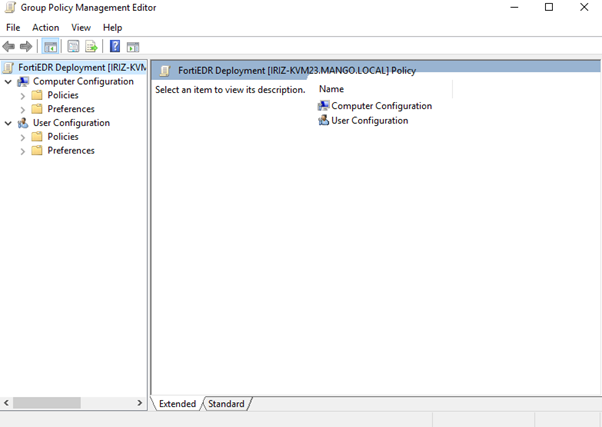The height and width of the screenshot is (427, 602).
Task: Collapse the User Configuration tree node
Action: click(8, 123)
